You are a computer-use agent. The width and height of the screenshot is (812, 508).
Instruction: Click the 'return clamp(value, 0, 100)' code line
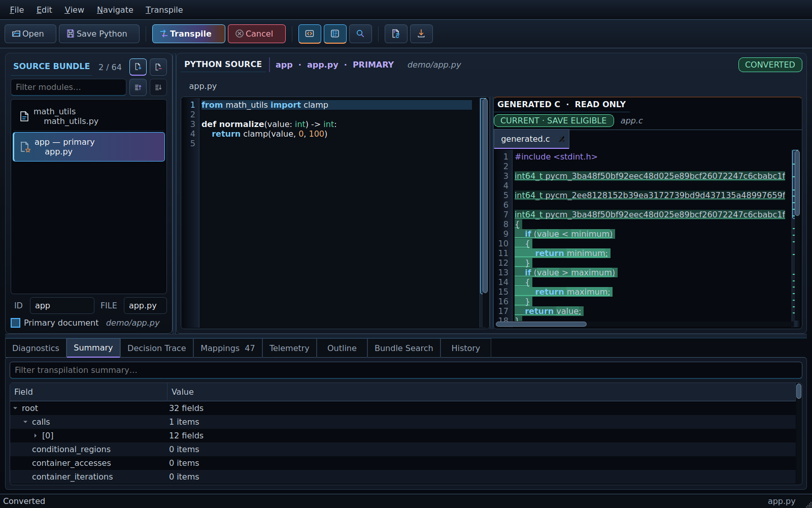(269, 134)
